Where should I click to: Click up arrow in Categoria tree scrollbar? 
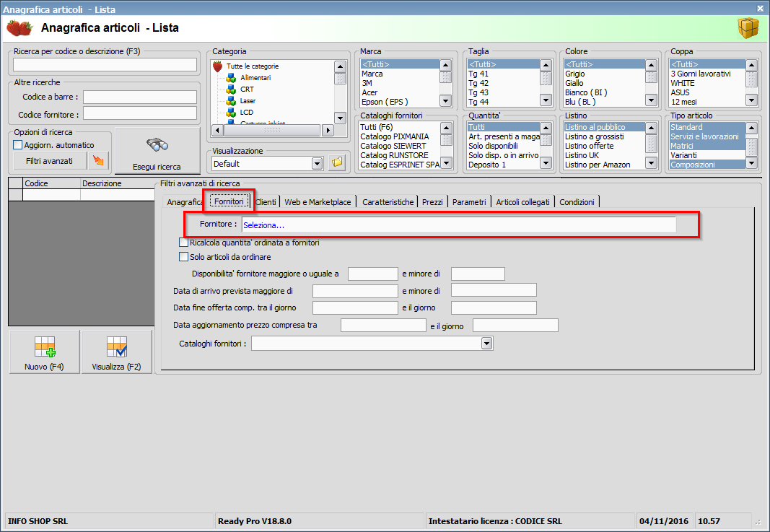(x=340, y=67)
